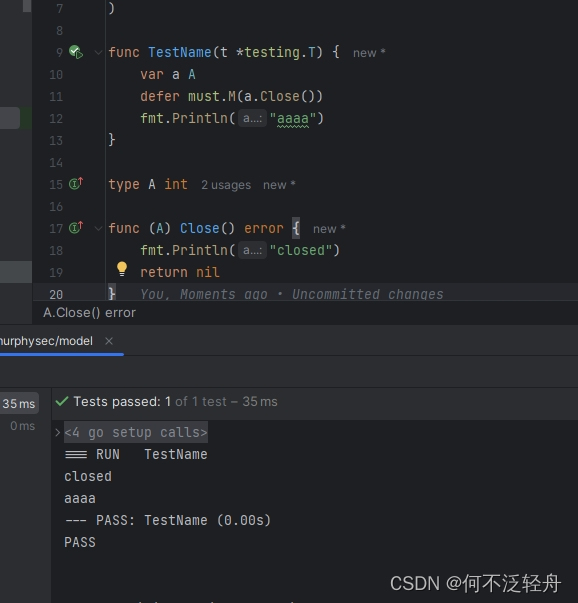Select the 0 ms test result entry
The width and height of the screenshot is (578, 603).
(22, 426)
